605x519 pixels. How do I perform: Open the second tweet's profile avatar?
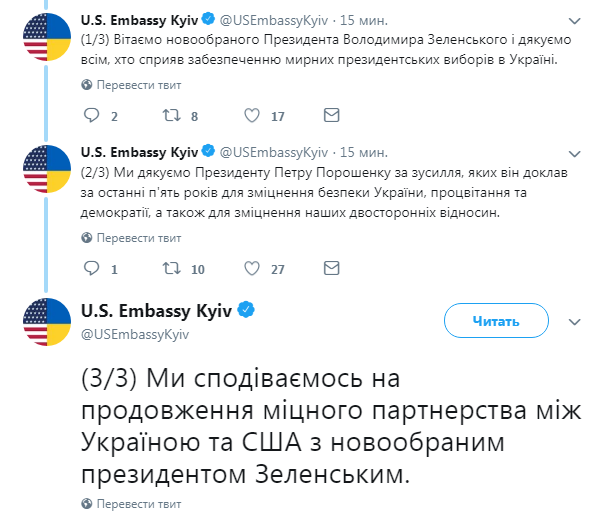click(46, 170)
